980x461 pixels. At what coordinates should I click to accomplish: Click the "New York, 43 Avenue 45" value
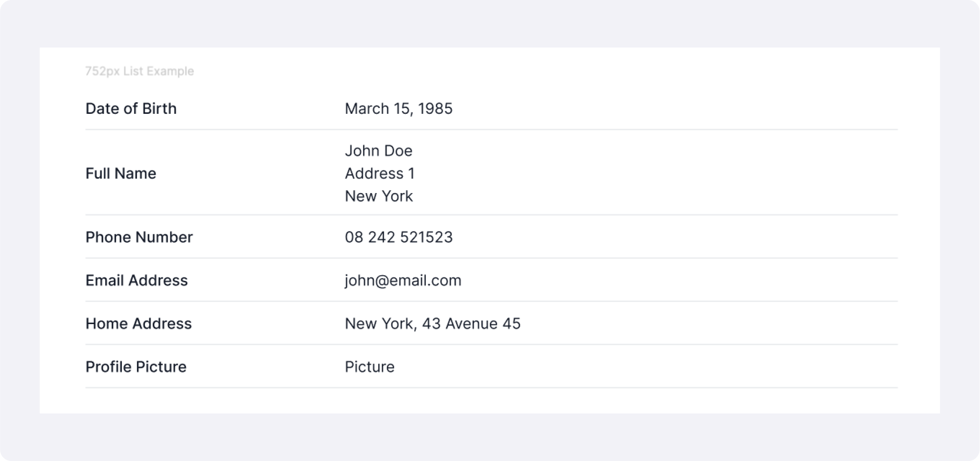tap(432, 324)
